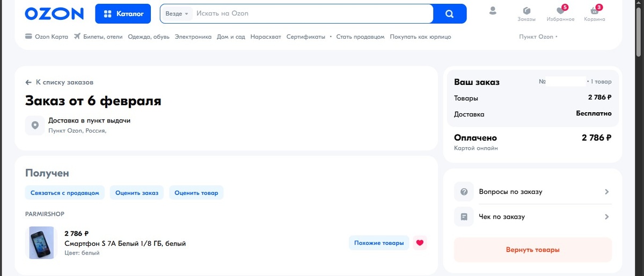Click Оценить товар button
This screenshot has height=276, width=644.
196,193
